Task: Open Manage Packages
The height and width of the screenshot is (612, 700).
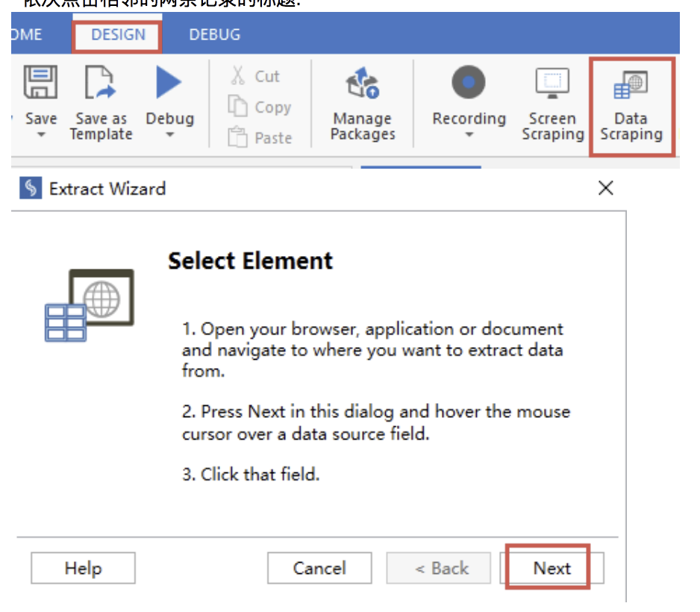Action: click(363, 104)
